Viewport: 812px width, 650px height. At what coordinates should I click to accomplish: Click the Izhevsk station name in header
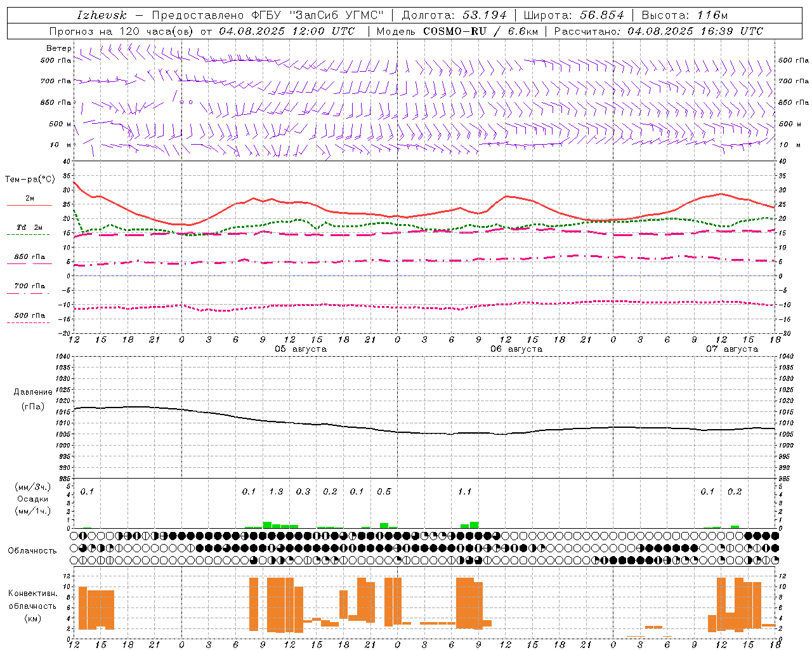point(102,15)
